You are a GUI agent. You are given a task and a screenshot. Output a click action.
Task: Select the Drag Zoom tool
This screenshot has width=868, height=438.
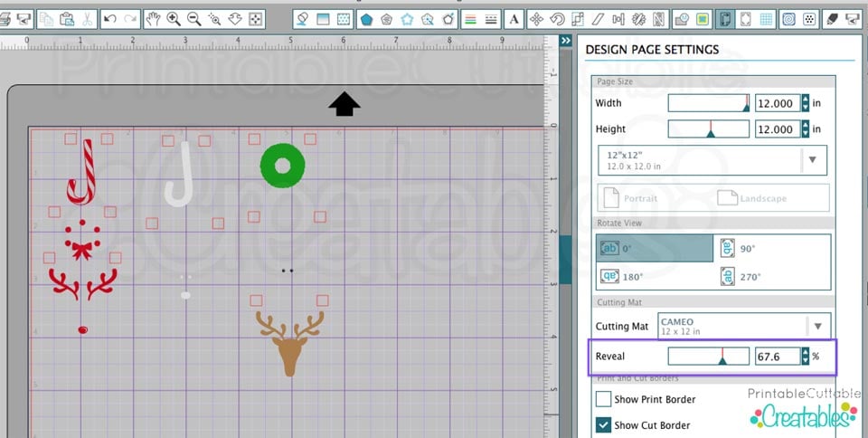[x=235, y=19]
